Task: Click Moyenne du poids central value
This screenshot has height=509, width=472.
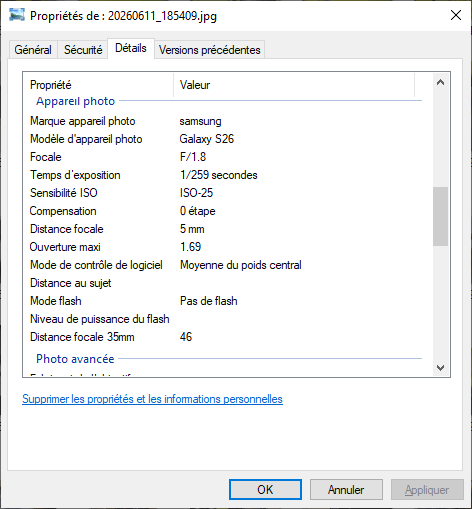Action: (241, 265)
